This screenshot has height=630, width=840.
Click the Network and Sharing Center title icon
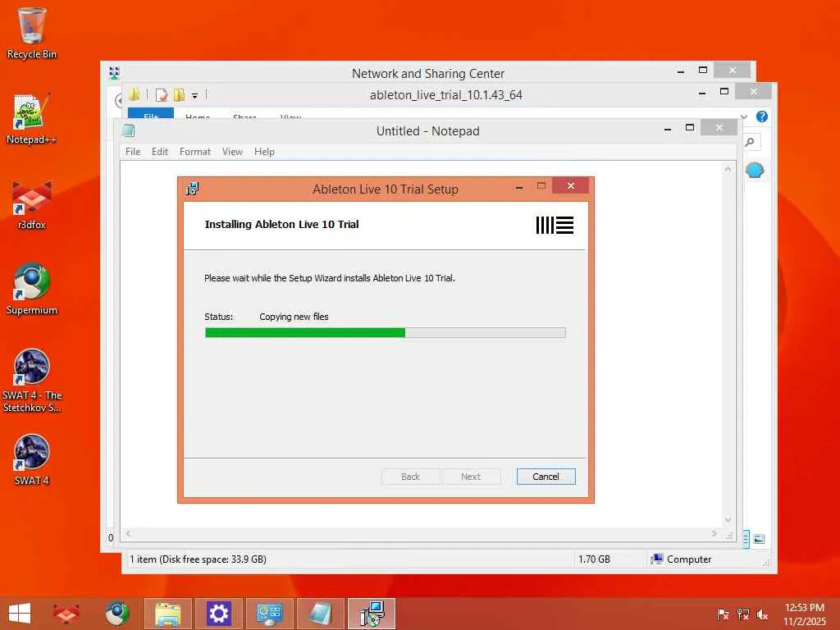click(114, 73)
